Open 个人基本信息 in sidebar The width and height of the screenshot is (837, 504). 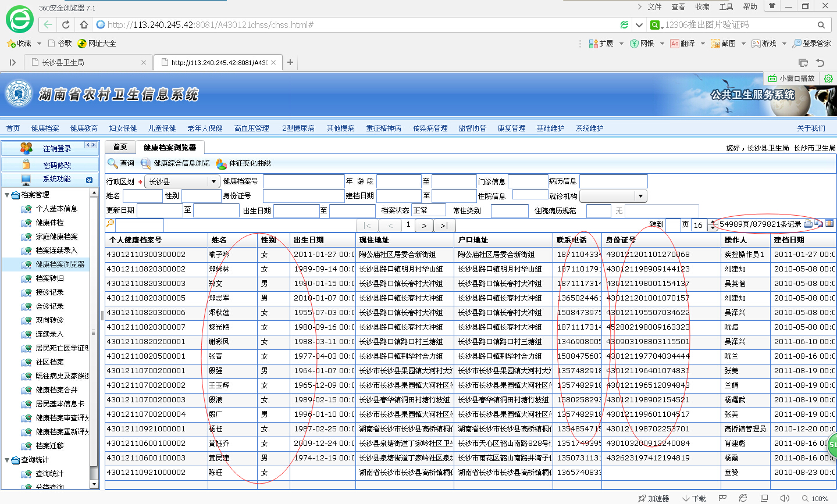56,209
